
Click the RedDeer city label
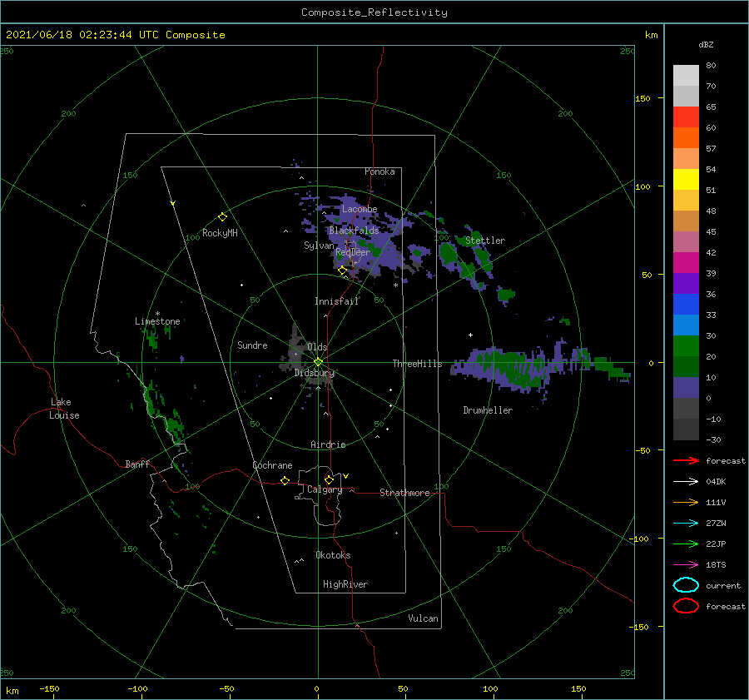click(x=353, y=252)
